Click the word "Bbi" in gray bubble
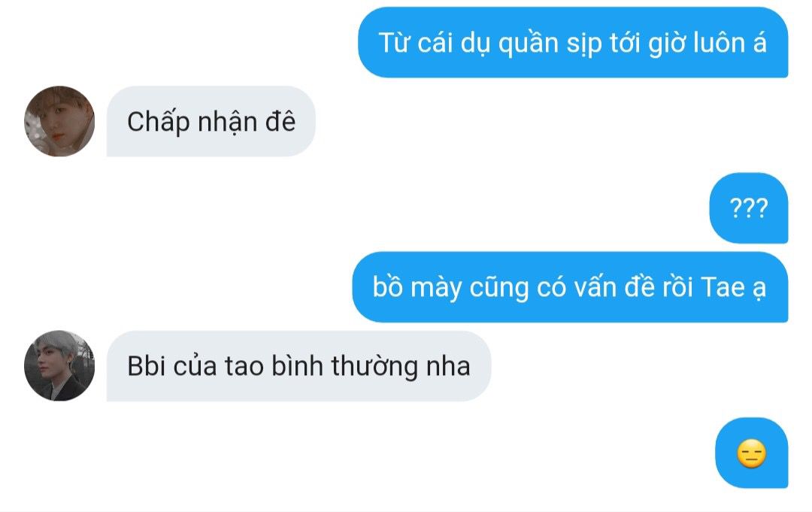The height and width of the screenshot is (512, 812). [x=147, y=367]
